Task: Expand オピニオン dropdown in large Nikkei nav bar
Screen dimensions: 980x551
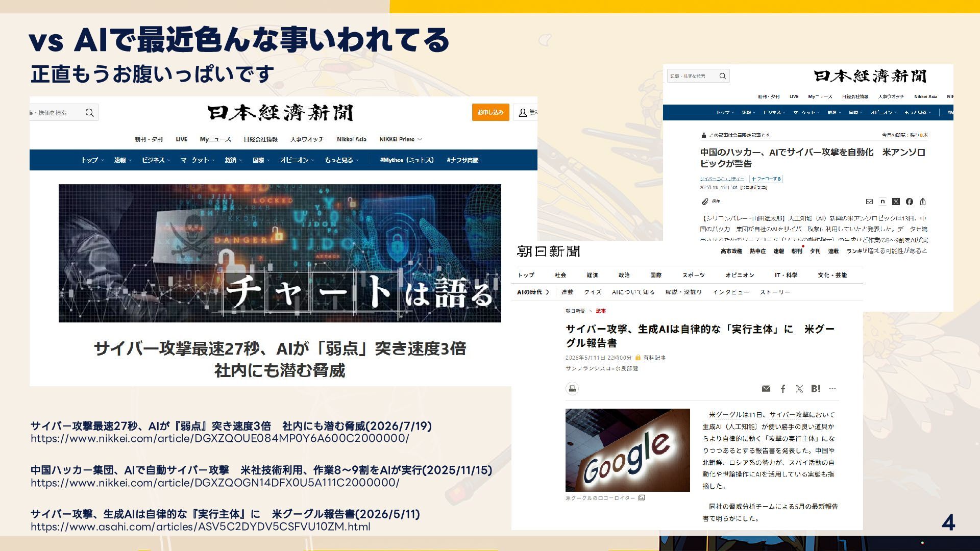Action: click(297, 160)
